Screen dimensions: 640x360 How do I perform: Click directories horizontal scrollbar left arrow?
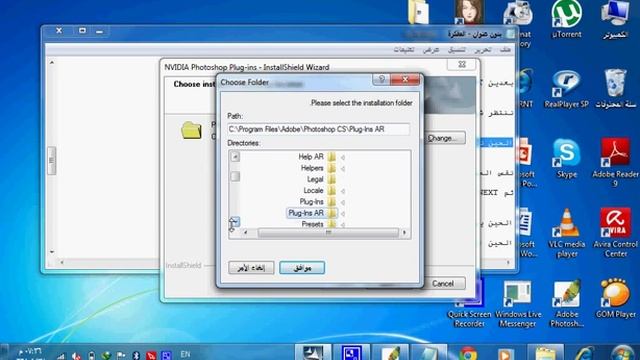(x=245, y=233)
